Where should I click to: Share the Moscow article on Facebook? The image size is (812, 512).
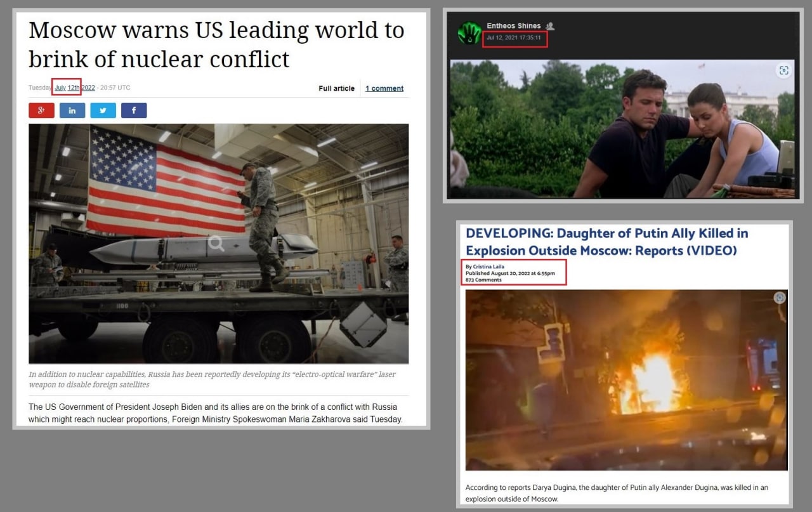click(134, 110)
